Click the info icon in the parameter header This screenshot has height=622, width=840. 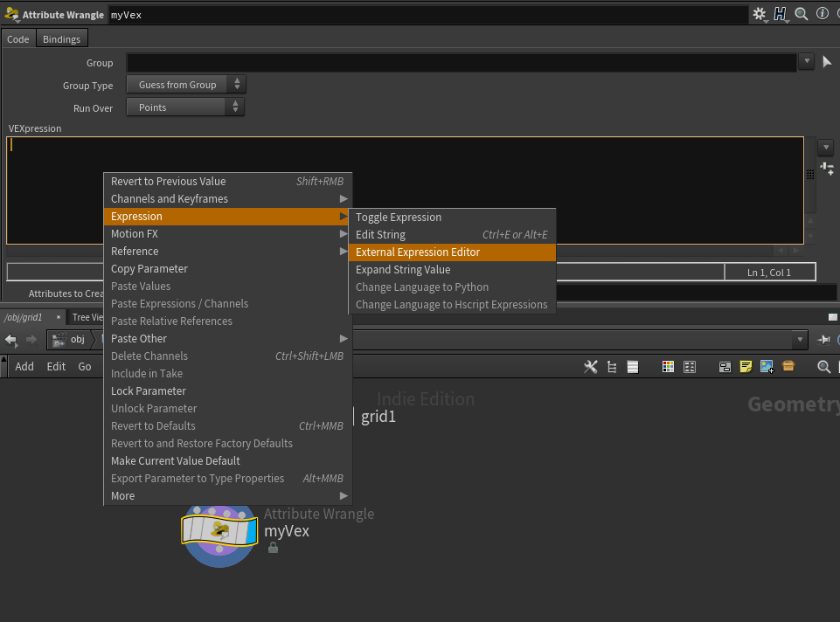[x=822, y=14]
